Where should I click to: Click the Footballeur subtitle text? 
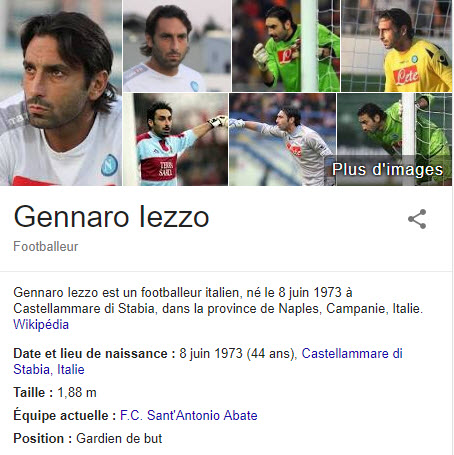46,247
